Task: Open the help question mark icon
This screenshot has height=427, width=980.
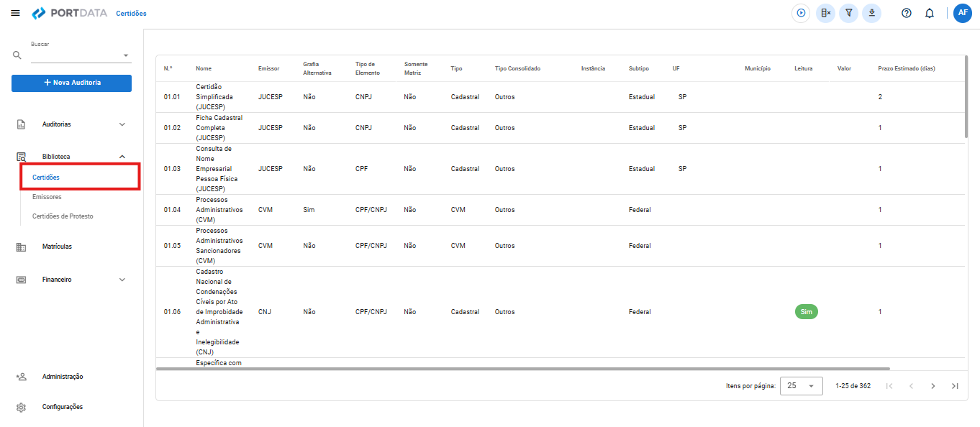Action: coord(907,13)
